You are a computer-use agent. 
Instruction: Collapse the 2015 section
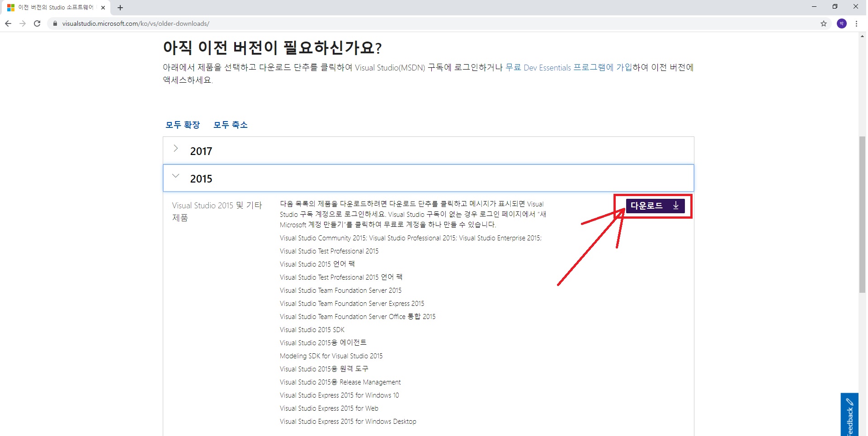pos(429,178)
